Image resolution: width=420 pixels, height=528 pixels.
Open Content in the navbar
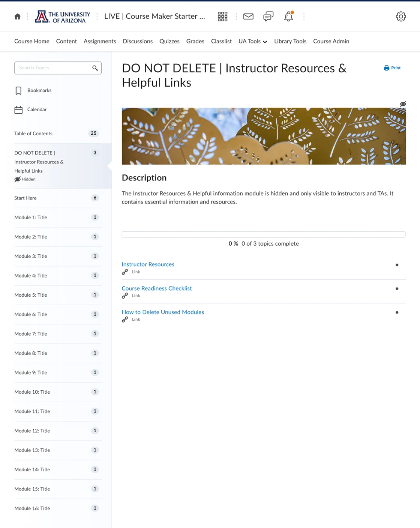66,41
